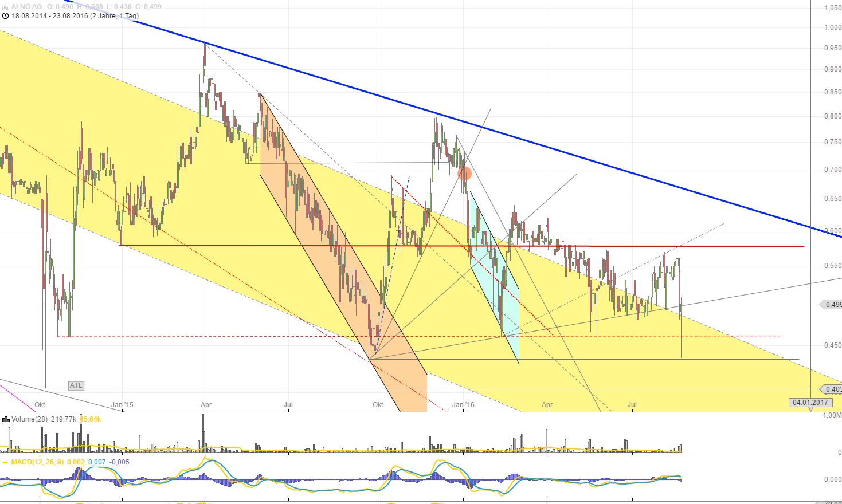
Task: Click the 0,950 price axis label
Action: 832,48
